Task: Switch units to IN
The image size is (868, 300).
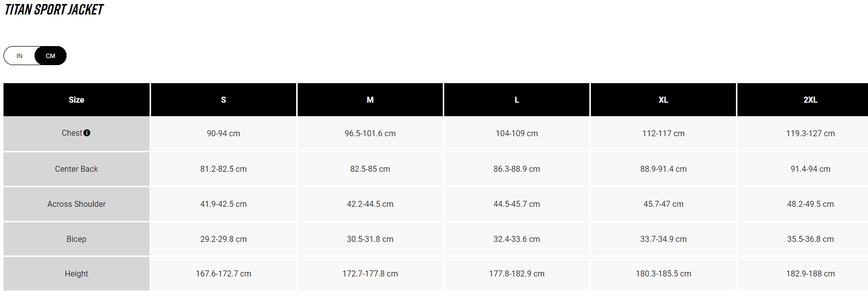Action: (20, 56)
